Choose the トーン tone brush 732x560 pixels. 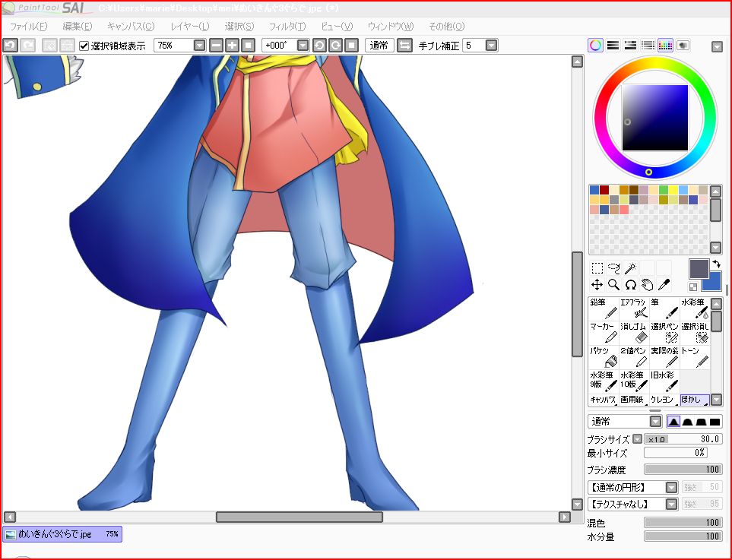[695, 357]
